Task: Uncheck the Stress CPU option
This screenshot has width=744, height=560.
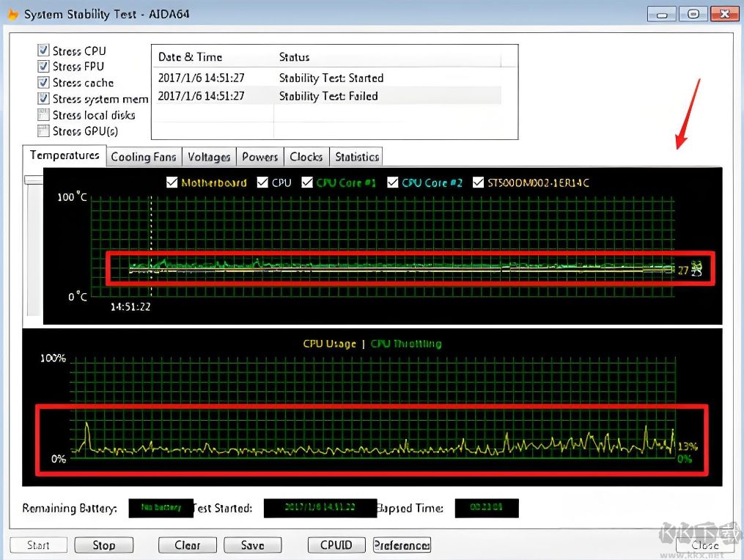Action: [43, 51]
